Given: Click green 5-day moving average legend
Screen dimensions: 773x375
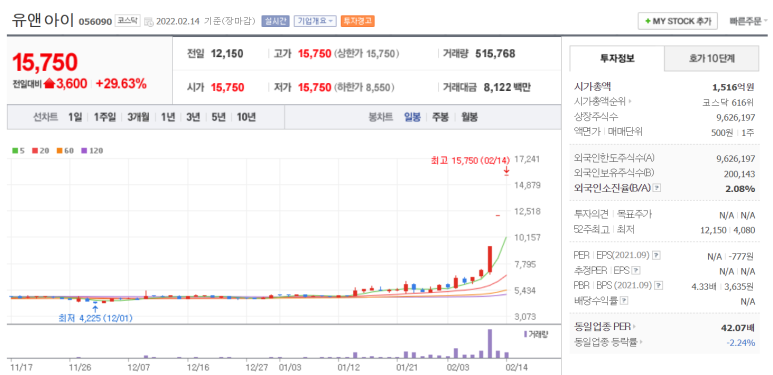Looking at the screenshot, I should tap(18, 151).
